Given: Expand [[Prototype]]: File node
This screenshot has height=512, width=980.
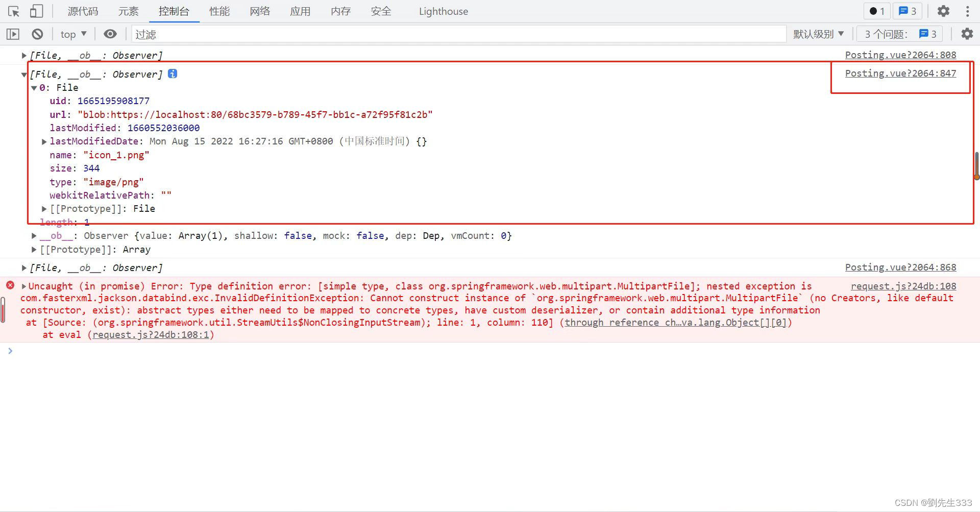Looking at the screenshot, I should 44,209.
